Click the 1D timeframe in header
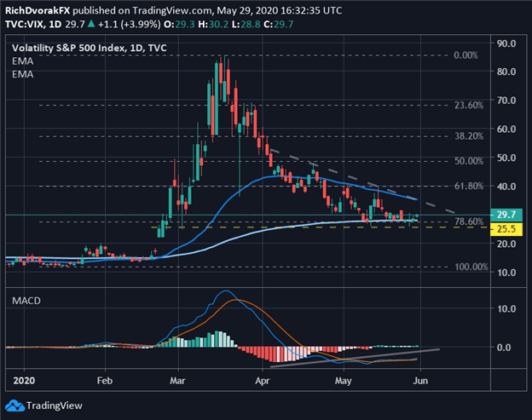Viewport: 532px width, 420px height. tap(55, 25)
